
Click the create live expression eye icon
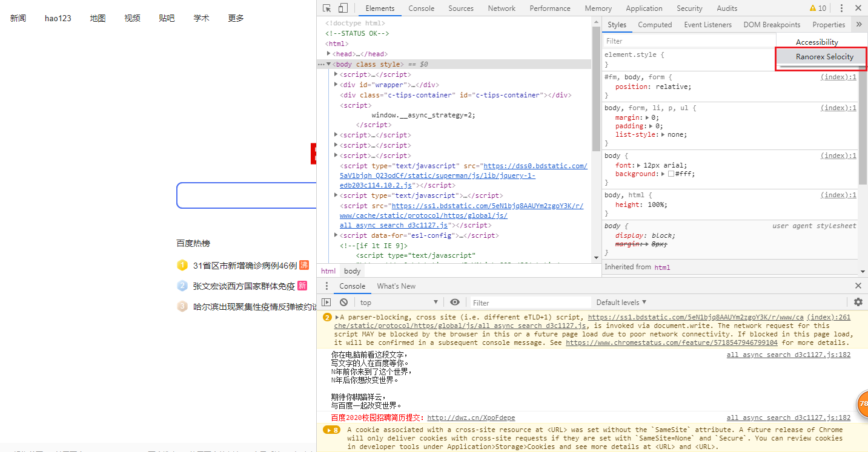455,302
